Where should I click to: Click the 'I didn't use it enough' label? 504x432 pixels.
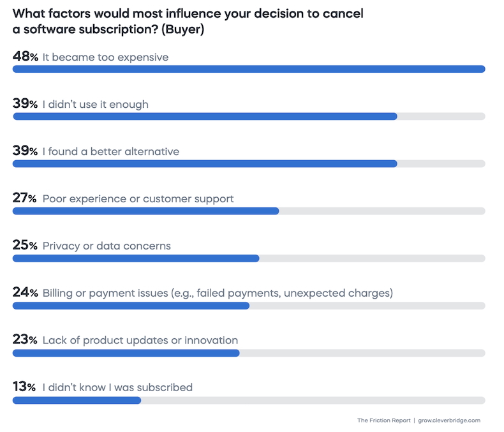click(95, 104)
